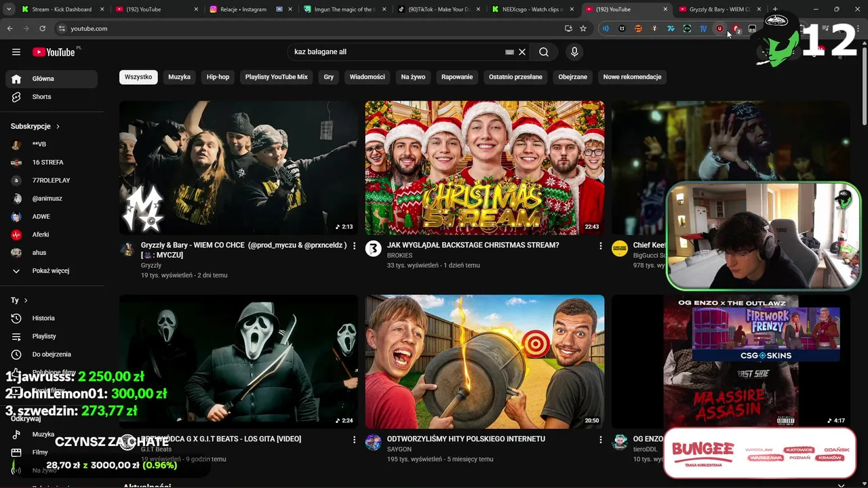Expand subscriptions with Pokaż więcej
Image resolution: width=868 pixels, height=488 pixels.
[x=52, y=271]
